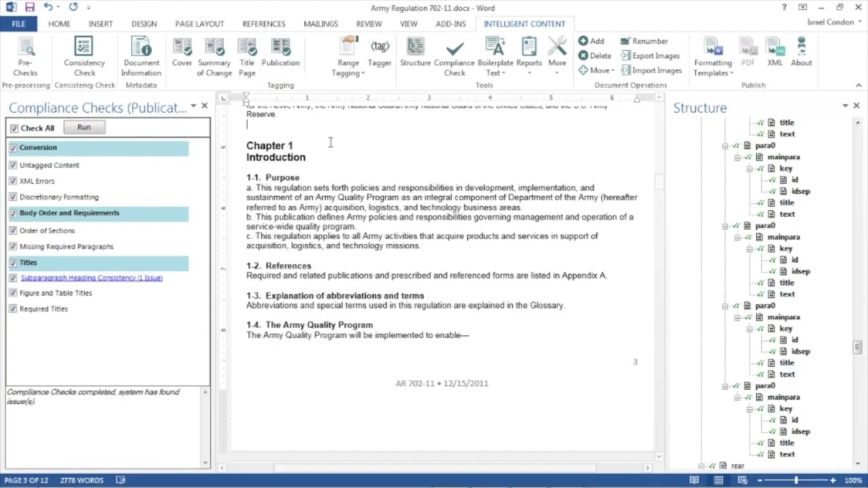Open Boilerplate Text dropdown

495,58
